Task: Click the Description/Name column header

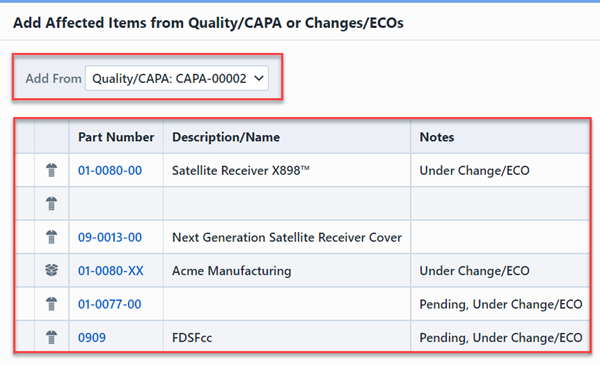Action: click(287, 137)
